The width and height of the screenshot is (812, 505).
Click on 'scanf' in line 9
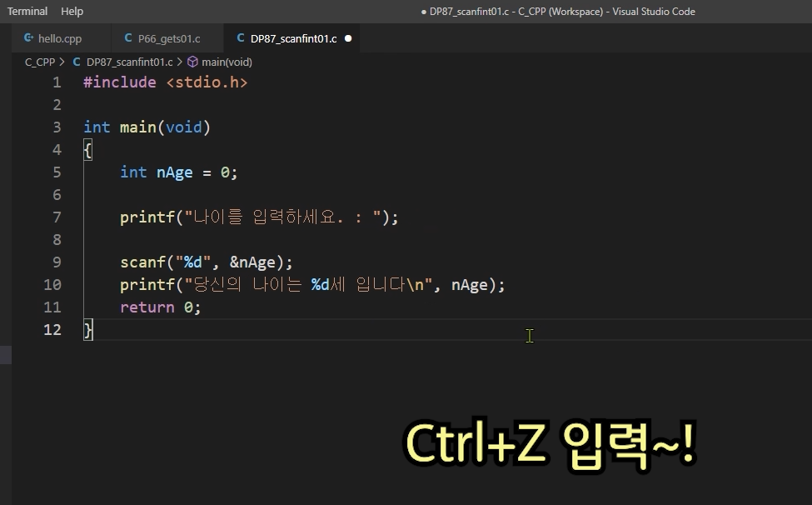pyautogui.click(x=143, y=262)
